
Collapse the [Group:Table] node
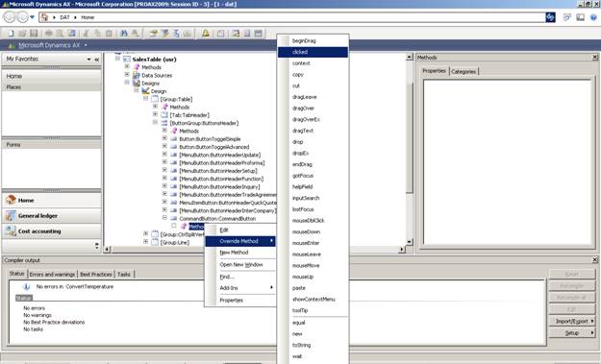tap(145, 98)
